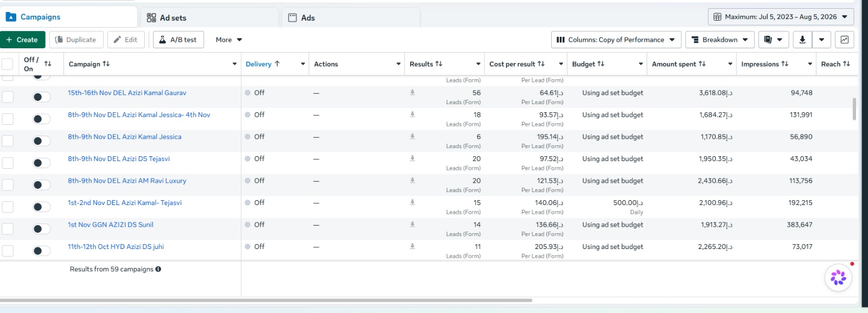Open the Breakdown dropdown

720,40
